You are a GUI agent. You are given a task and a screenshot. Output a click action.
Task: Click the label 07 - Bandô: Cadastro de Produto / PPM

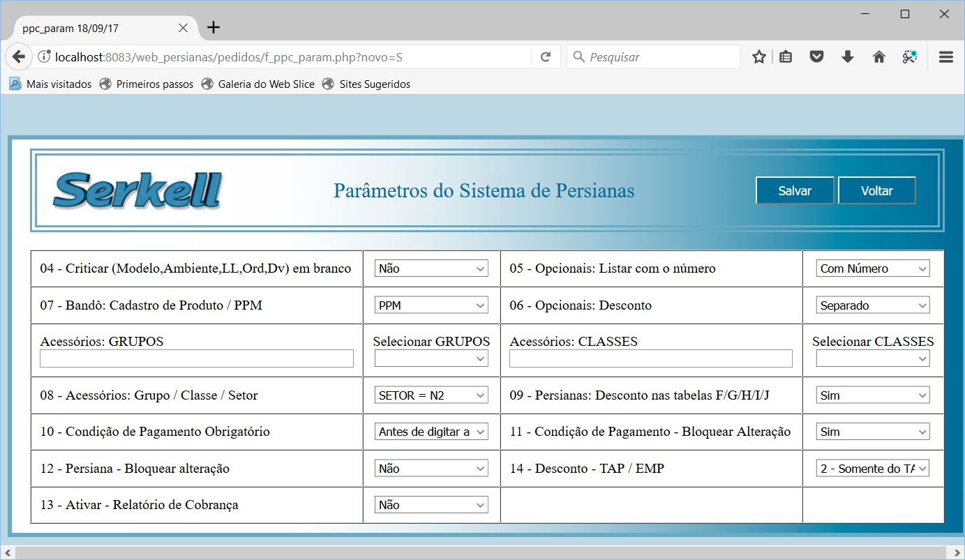coord(151,305)
